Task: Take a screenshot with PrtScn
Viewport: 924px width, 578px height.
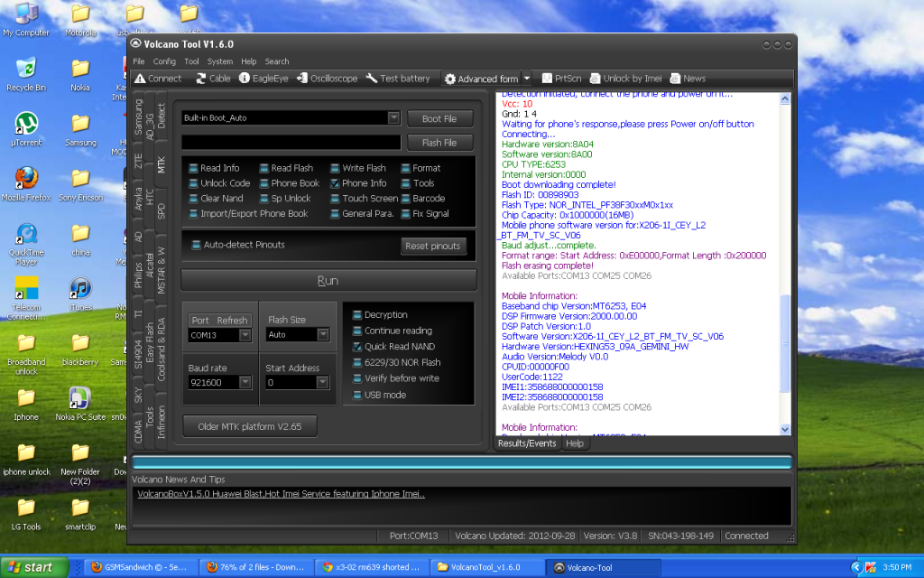Action: (560, 79)
